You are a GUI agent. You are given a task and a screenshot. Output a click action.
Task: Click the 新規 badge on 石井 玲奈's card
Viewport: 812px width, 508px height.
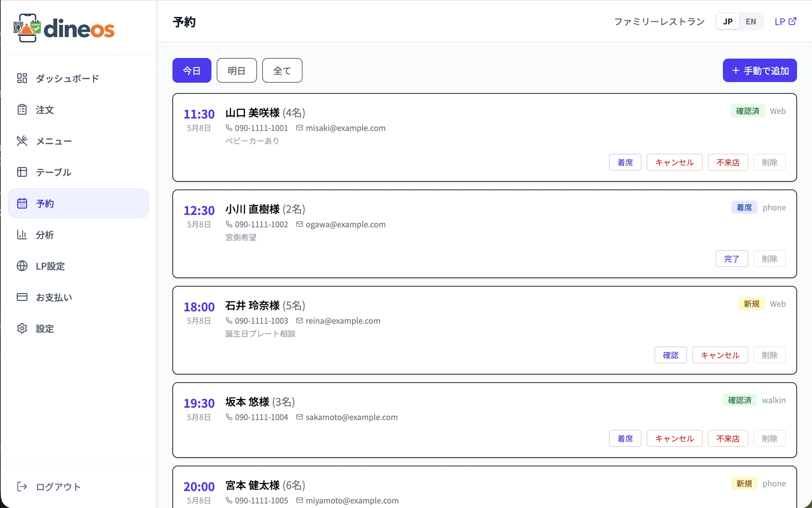[x=751, y=304]
